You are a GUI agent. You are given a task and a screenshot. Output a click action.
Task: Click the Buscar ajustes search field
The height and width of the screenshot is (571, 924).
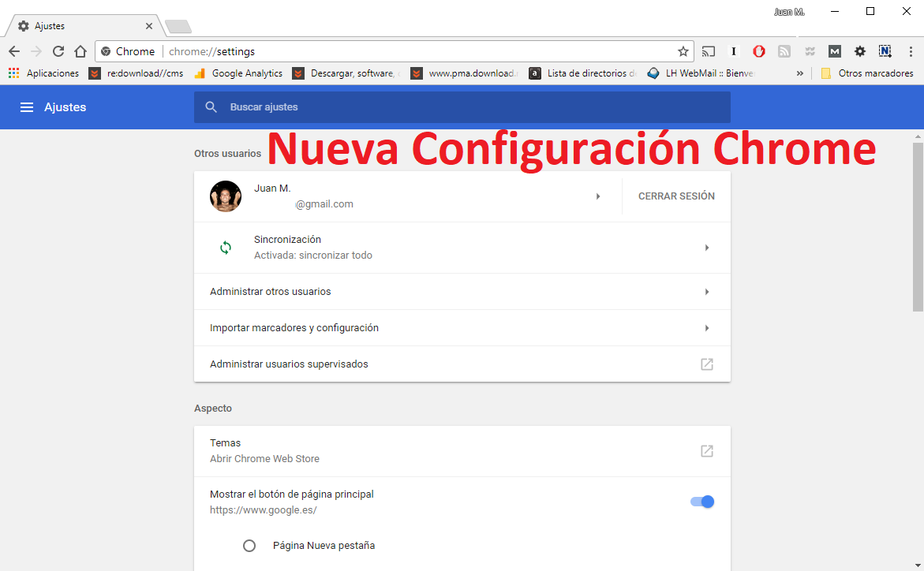(x=462, y=107)
